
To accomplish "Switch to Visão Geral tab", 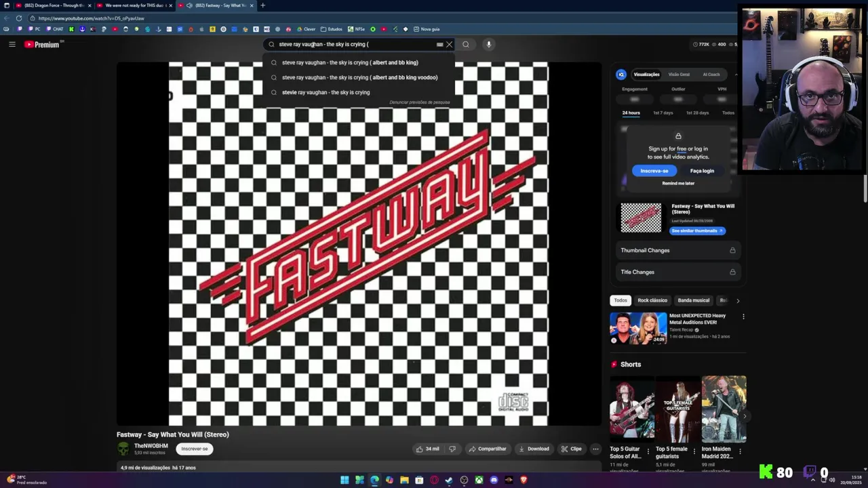I will 679,75.
